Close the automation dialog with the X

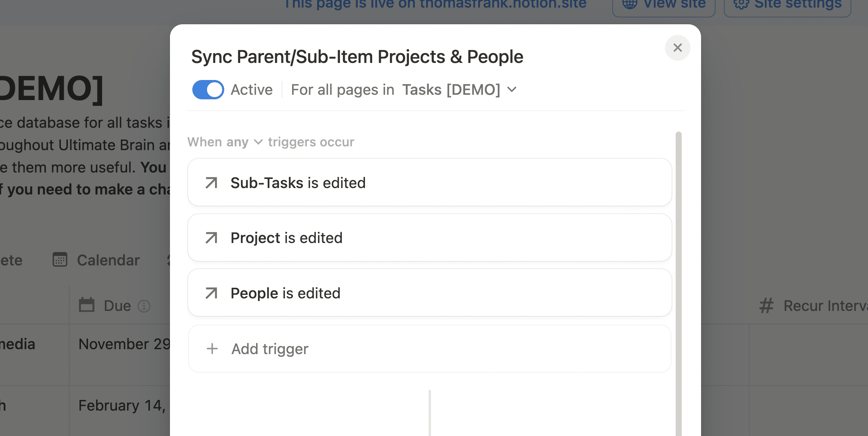click(x=678, y=48)
